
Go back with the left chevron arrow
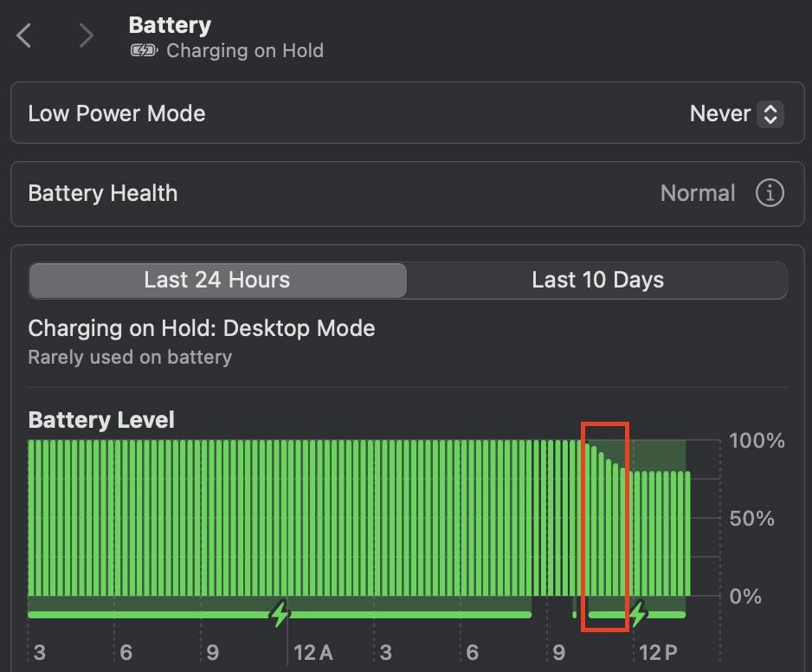point(24,36)
